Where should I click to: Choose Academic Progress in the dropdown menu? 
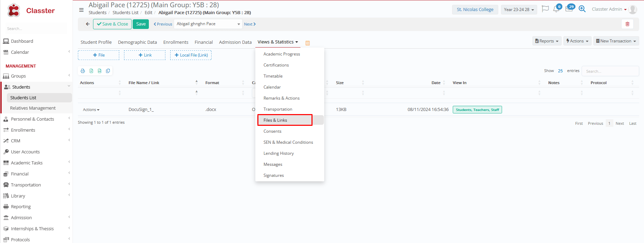[x=282, y=54]
